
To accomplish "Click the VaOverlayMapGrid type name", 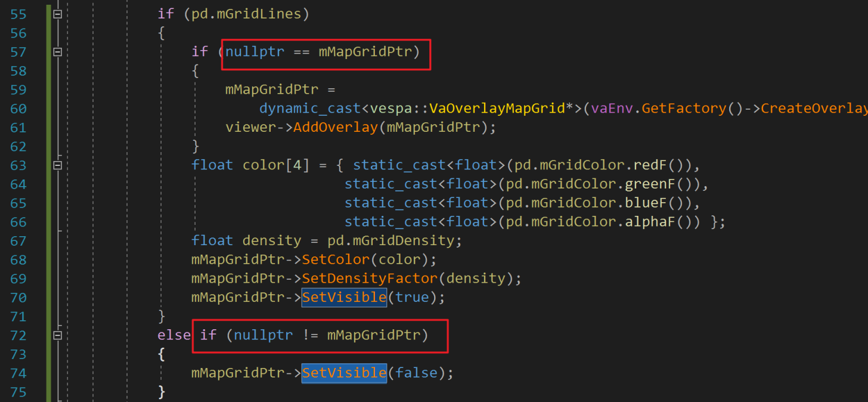I will point(497,109).
